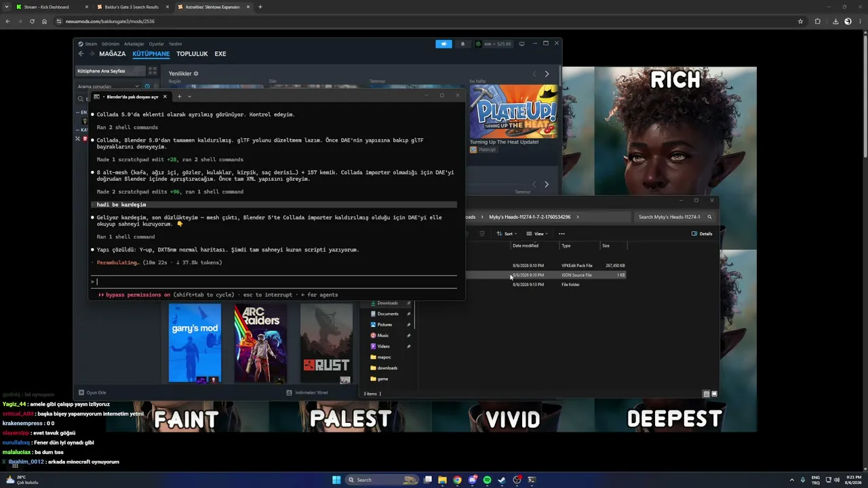Go back in Steam using back arrow

81,54
